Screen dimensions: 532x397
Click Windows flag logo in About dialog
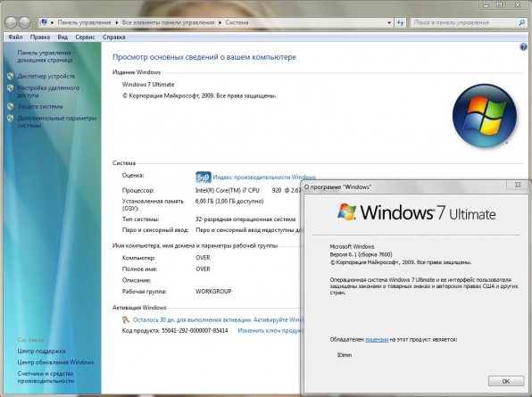tap(346, 212)
